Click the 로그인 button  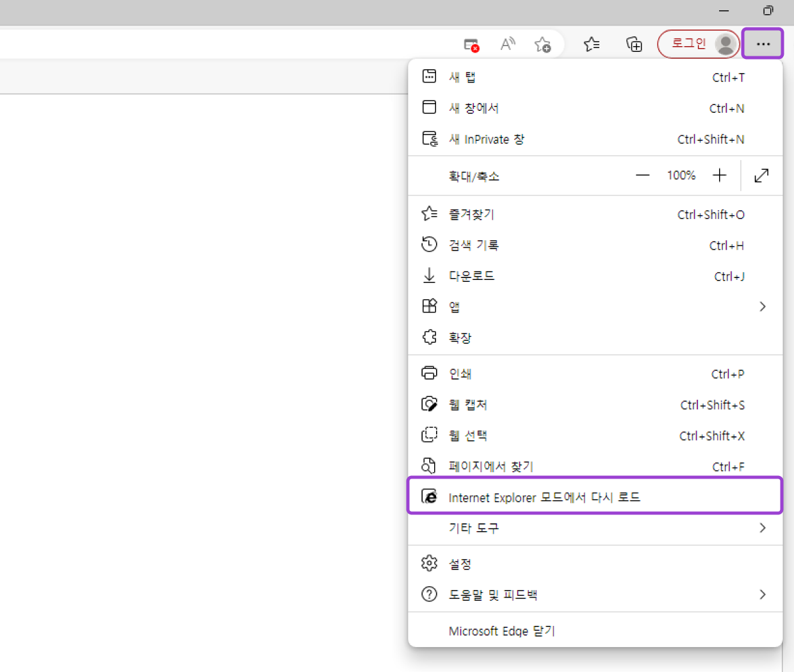[x=688, y=44]
